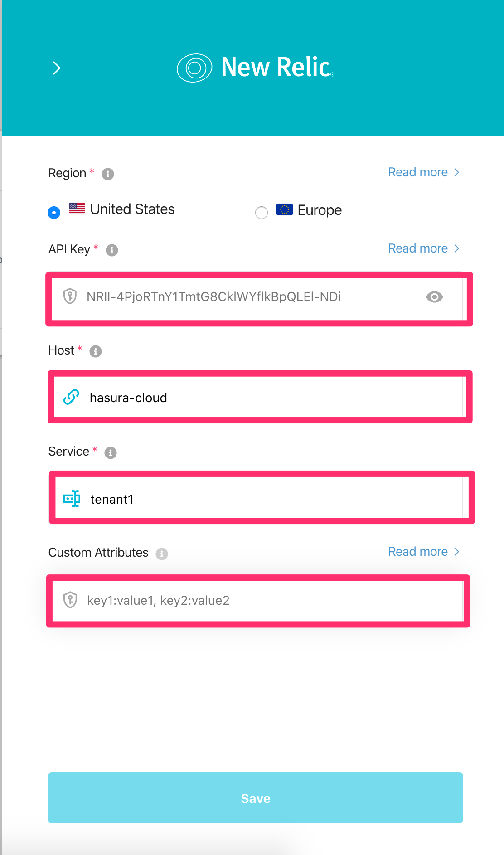Select the Europe region
Viewport: 504px width, 855px height.
click(262, 212)
